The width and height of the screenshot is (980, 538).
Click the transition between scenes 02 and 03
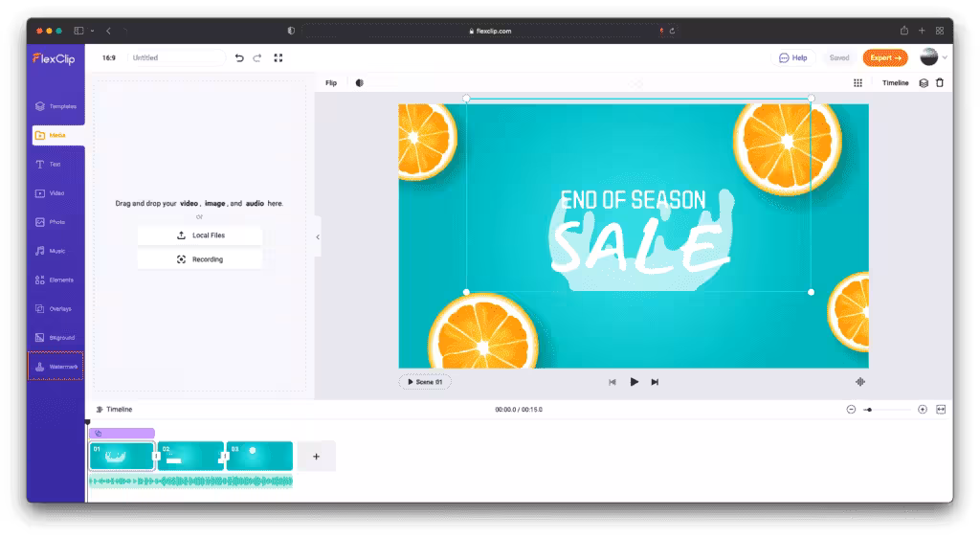click(225, 456)
